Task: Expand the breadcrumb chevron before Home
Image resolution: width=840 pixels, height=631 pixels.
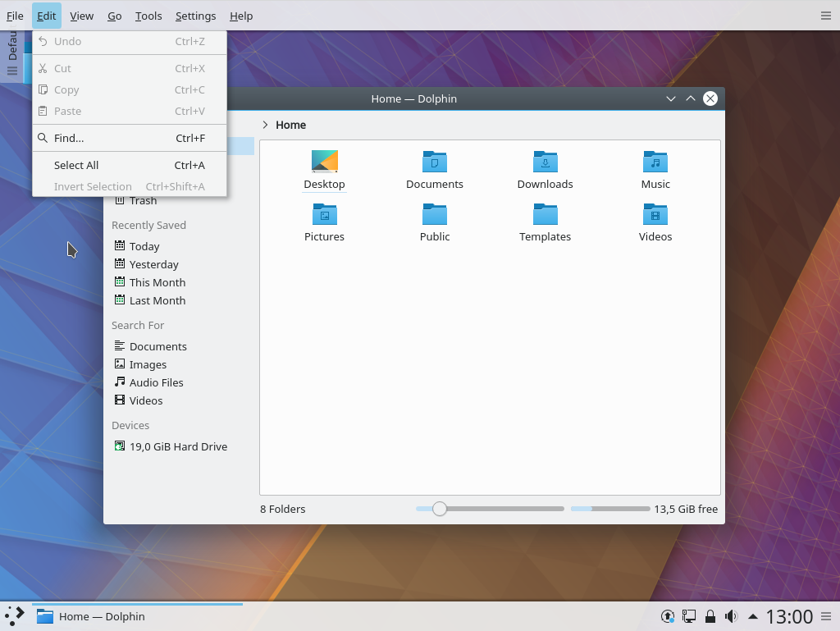Action: [265, 126]
